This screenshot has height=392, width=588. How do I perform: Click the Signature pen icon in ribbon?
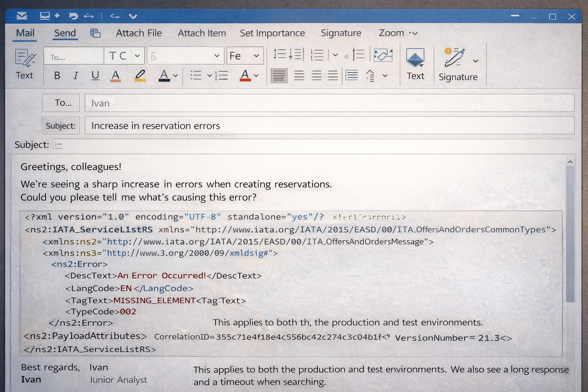point(454,57)
